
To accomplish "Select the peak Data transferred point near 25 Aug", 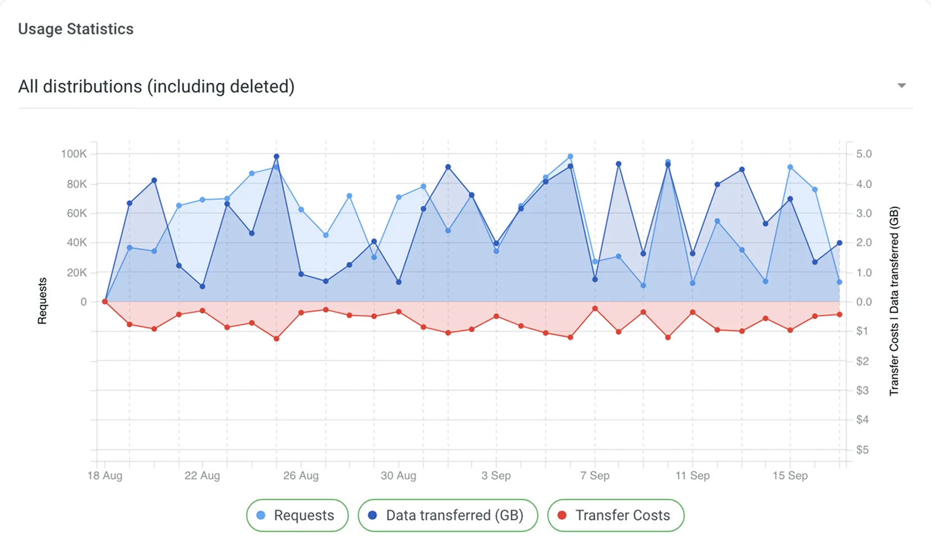I will point(276,156).
